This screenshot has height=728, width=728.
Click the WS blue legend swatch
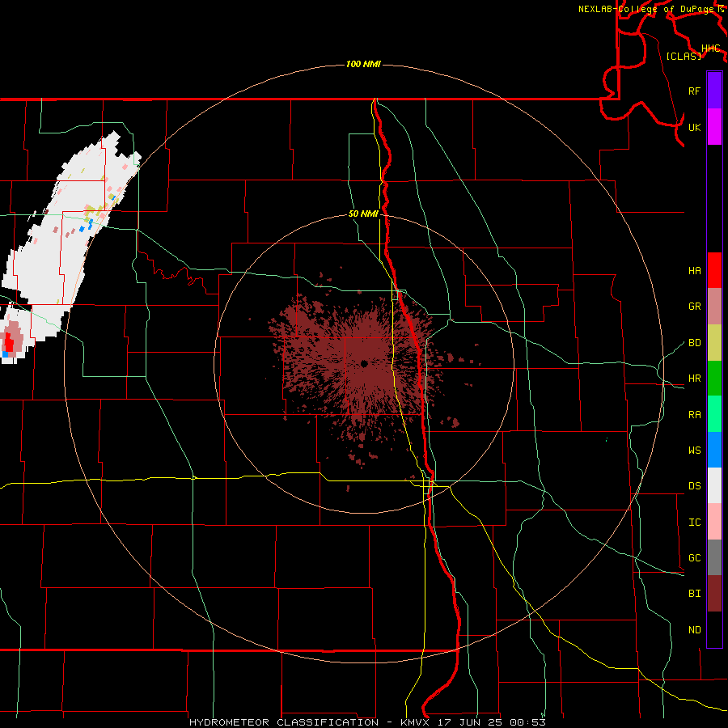[x=714, y=450]
